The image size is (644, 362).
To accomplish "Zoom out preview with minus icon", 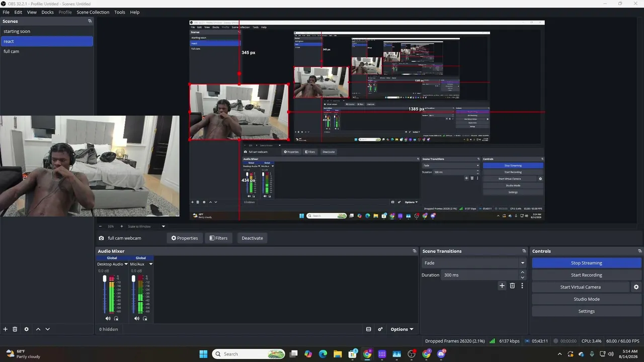I will pos(100,226).
